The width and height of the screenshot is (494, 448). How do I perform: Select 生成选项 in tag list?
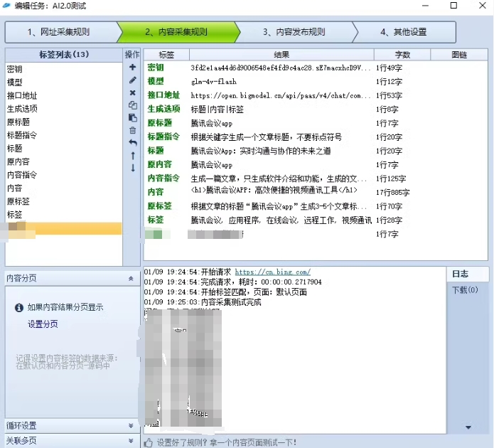point(64,109)
